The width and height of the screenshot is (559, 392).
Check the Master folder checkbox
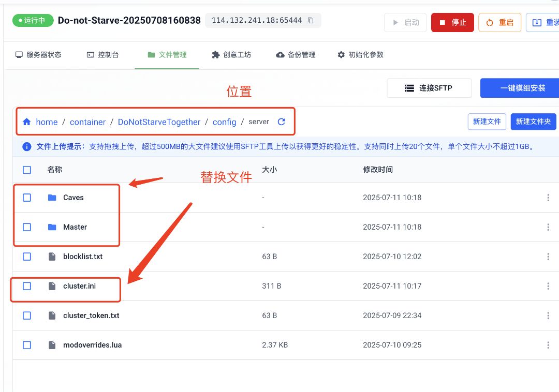pos(27,227)
